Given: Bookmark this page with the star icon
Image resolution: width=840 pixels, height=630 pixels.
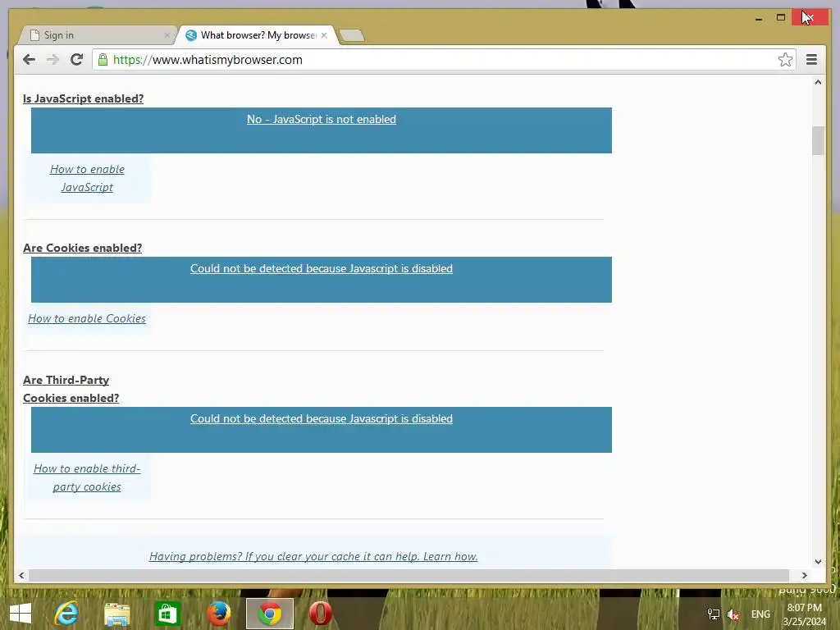Looking at the screenshot, I should tap(785, 59).
